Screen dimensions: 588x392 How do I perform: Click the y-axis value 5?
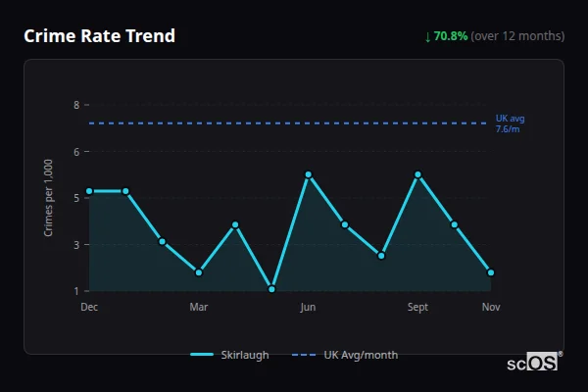[x=76, y=198]
